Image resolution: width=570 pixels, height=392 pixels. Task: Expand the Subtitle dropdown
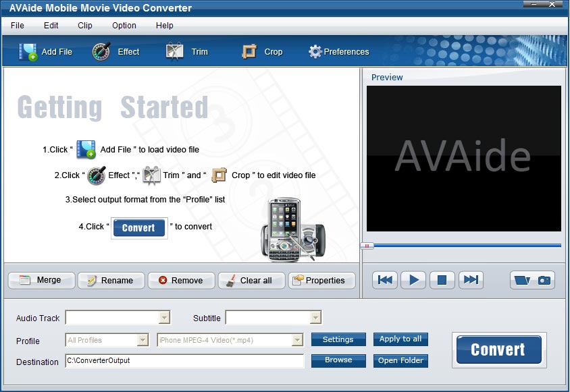(315, 318)
